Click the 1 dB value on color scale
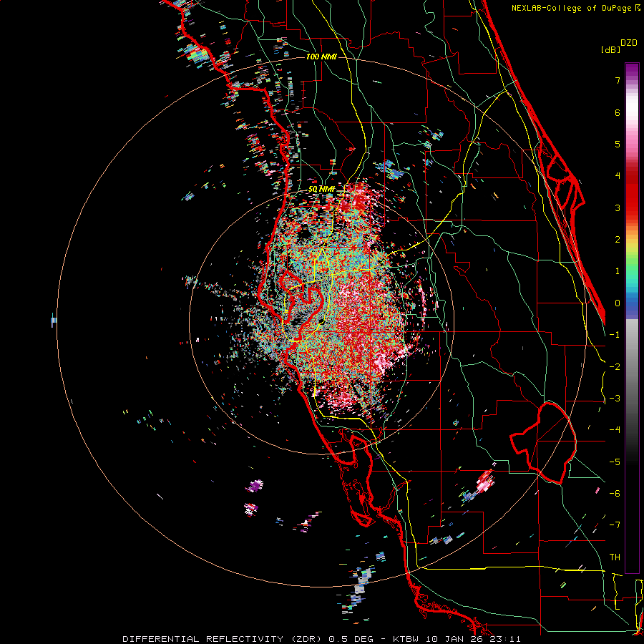 tap(618, 271)
